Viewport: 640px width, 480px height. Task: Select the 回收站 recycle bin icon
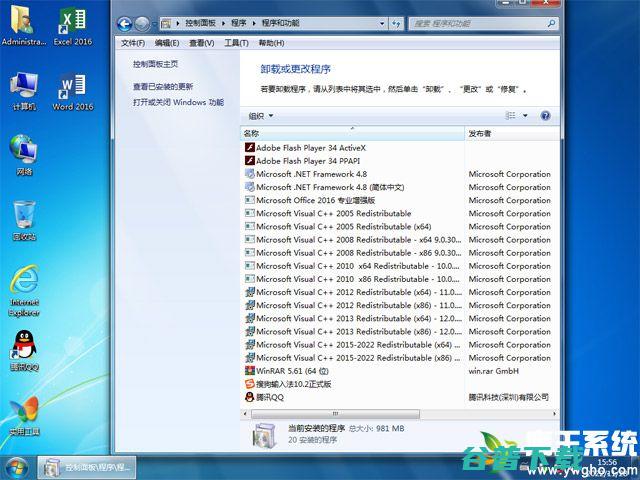pyautogui.click(x=24, y=220)
